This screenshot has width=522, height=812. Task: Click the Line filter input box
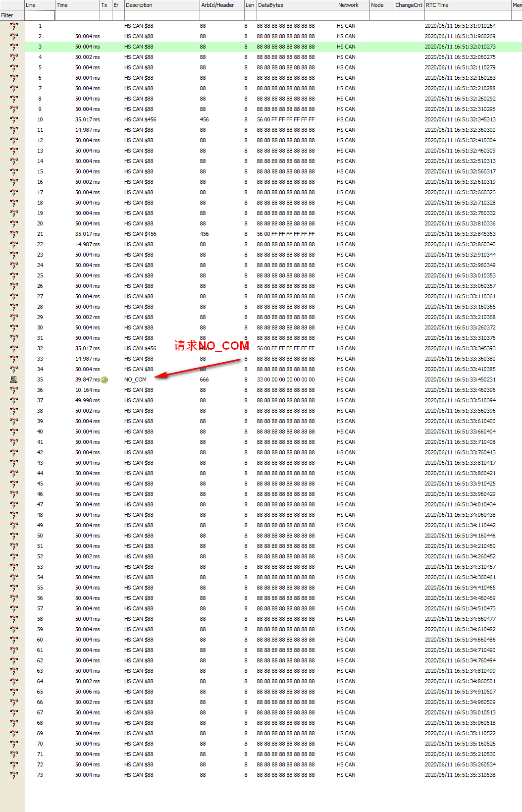tap(40, 15)
